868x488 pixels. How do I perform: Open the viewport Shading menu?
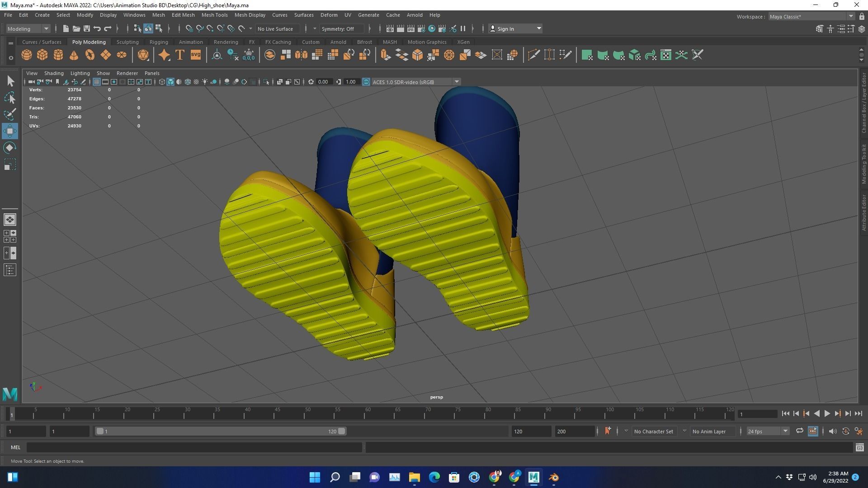click(54, 73)
